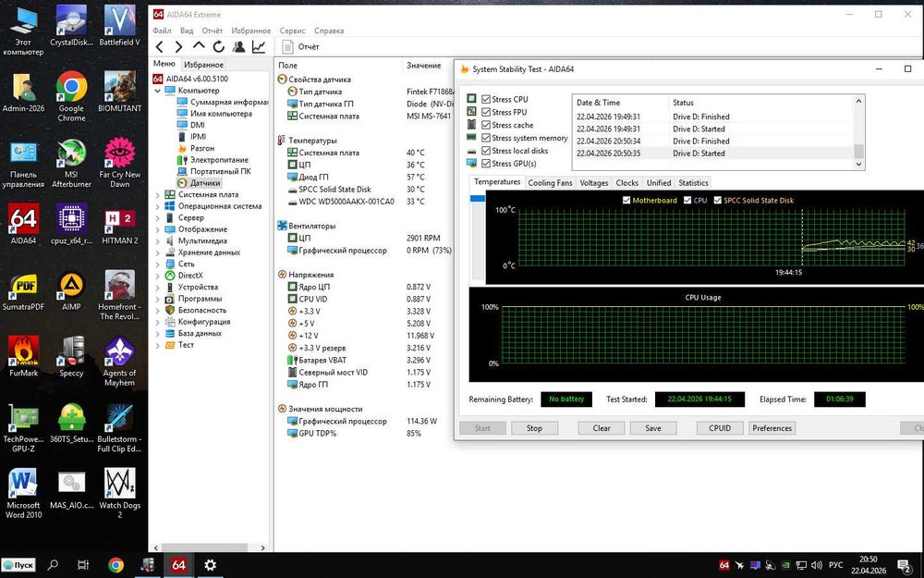Click the stress log vertical scrollbar thumb
Image resolution: width=924 pixels, height=578 pixels.
(x=858, y=152)
